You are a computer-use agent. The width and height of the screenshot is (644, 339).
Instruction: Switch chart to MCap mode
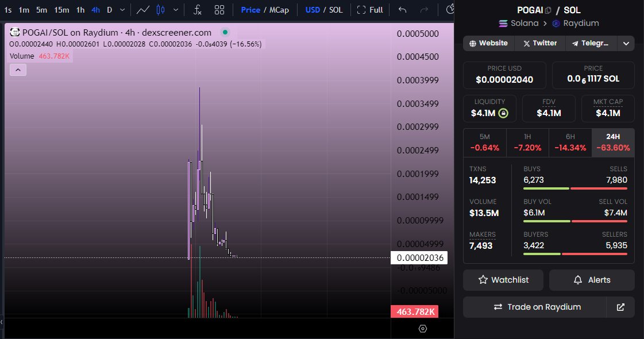pos(279,10)
